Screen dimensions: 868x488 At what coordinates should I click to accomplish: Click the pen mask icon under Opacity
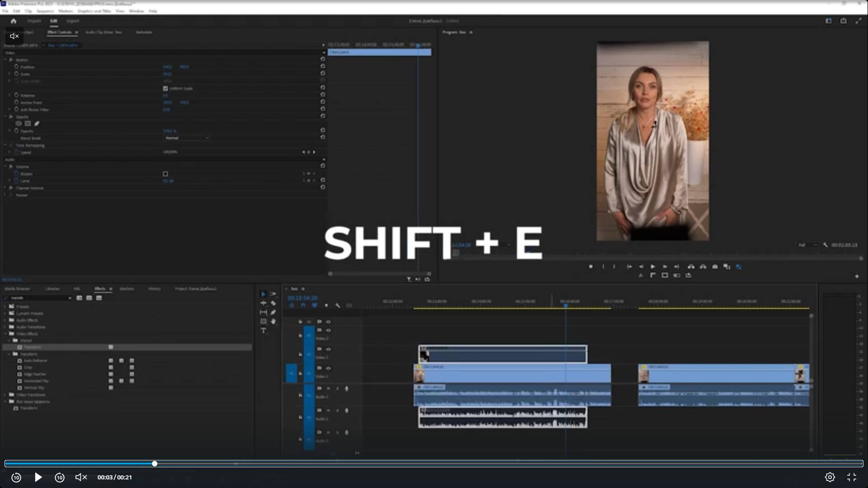37,123
